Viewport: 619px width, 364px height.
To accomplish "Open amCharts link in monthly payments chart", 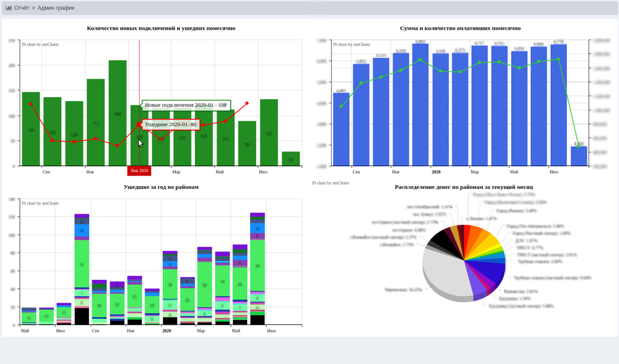I will click(x=352, y=45).
